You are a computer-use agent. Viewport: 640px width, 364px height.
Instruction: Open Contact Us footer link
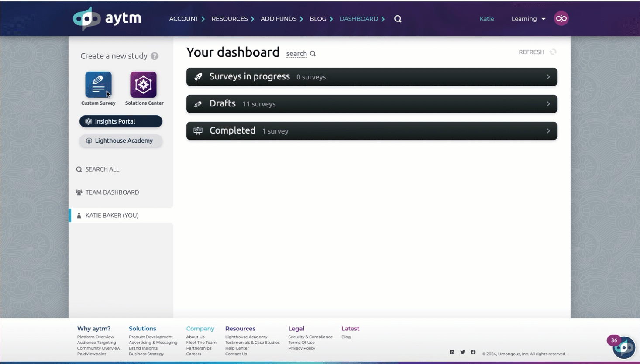(236, 354)
